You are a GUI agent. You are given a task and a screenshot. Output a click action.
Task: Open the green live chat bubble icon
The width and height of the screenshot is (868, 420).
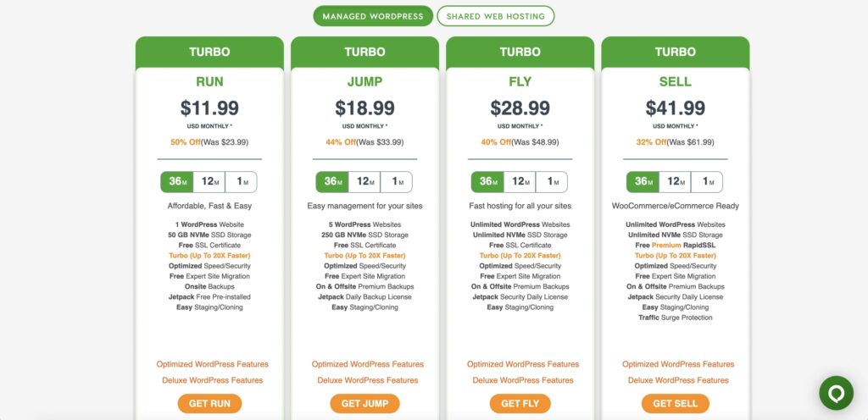click(836, 393)
